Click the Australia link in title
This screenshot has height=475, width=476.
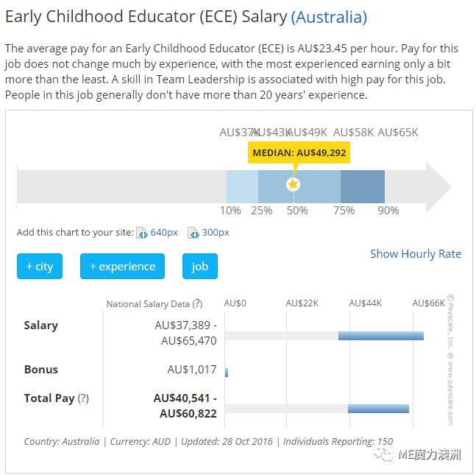329,17
